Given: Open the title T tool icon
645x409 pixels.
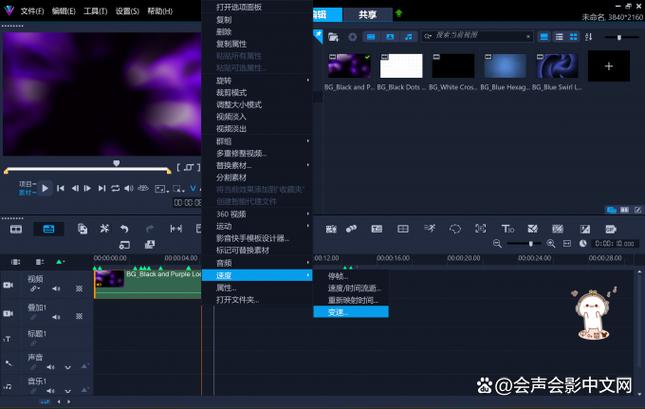Looking at the screenshot, I should (x=508, y=229).
